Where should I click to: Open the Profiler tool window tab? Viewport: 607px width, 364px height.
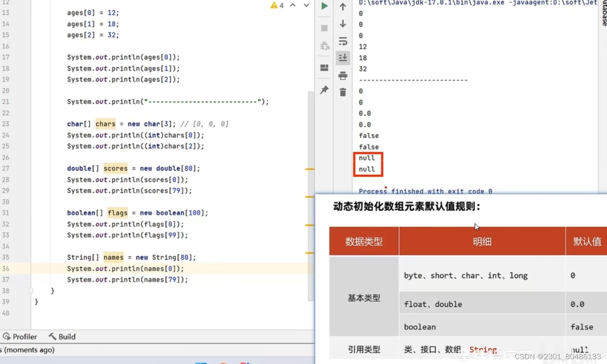[x=20, y=336]
